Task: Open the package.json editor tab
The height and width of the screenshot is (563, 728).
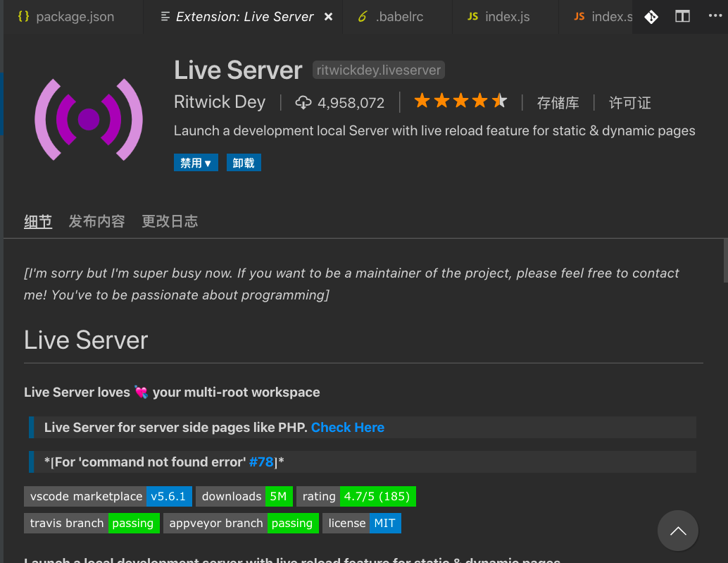Action: pos(73,17)
